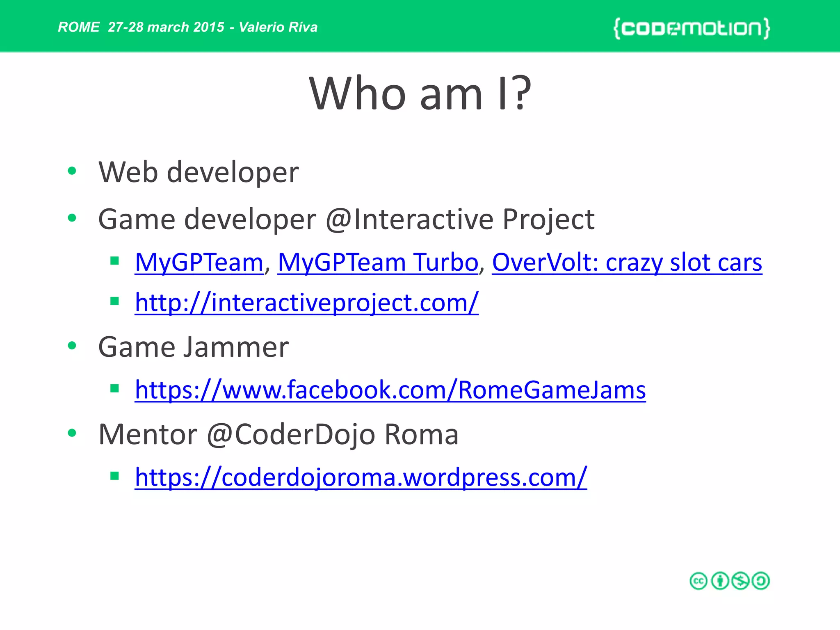The image size is (840, 630).
Task: Click the "Mentor @CoderDojo Roma" text
Action: 278,434
